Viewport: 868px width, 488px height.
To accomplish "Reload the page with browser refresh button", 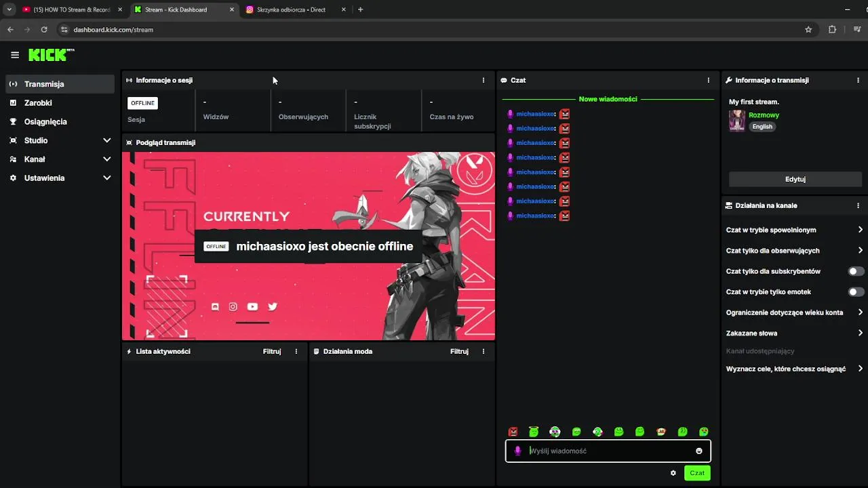I will click(44, 29).
